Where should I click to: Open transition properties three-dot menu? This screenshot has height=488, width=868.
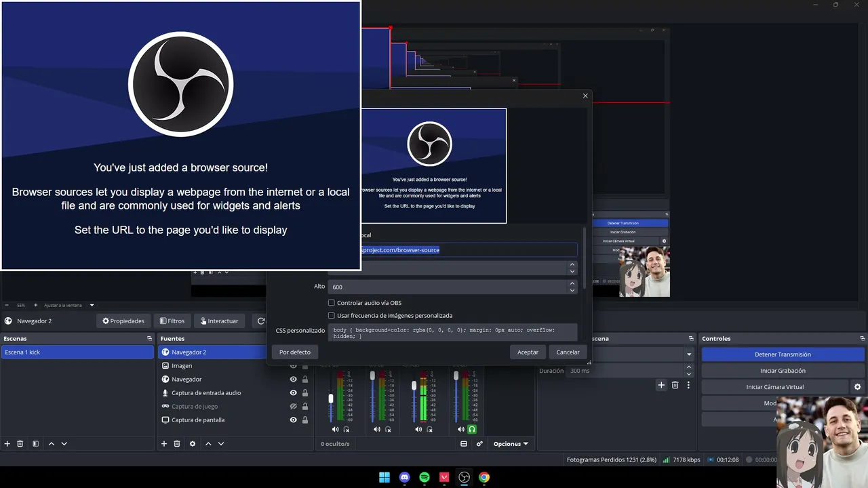click(x=688, y=385)
